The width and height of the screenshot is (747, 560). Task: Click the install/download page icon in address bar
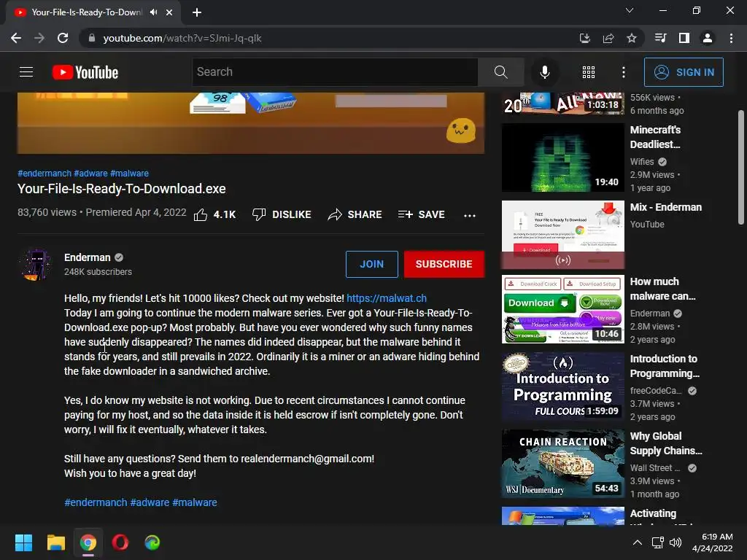coord(584,38)
